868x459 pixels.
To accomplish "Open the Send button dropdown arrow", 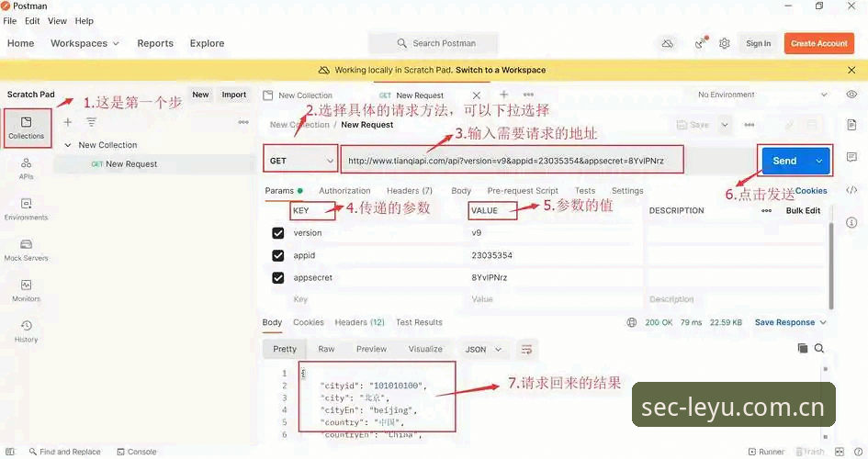I will [x=818, y=161].
